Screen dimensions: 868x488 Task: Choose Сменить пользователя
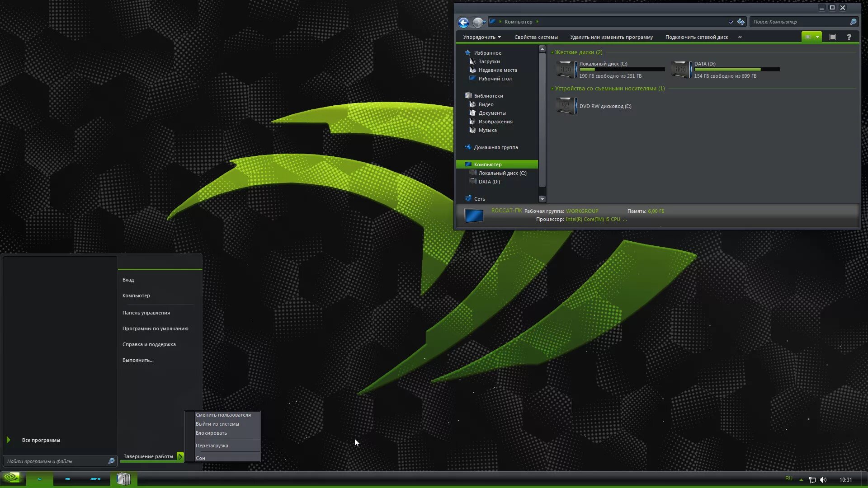tap(223, 415)
